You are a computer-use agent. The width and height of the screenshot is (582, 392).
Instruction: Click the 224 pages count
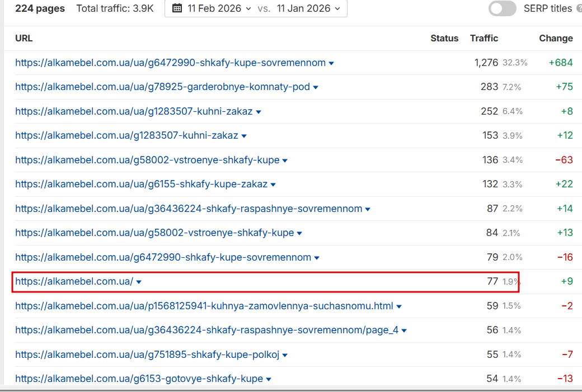tap(40, 8)
